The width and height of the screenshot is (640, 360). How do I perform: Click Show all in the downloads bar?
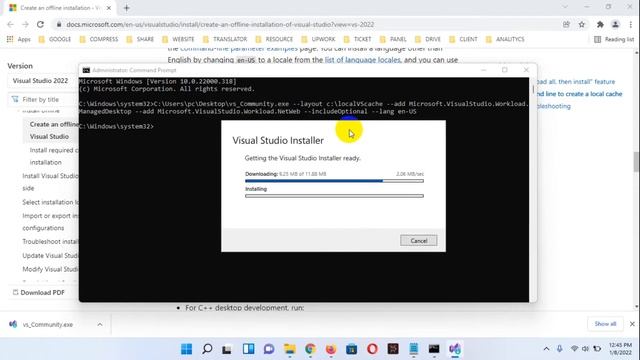[605, 324]
